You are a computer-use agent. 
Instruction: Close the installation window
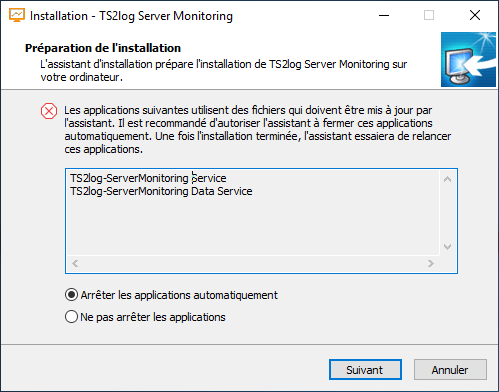475,15
